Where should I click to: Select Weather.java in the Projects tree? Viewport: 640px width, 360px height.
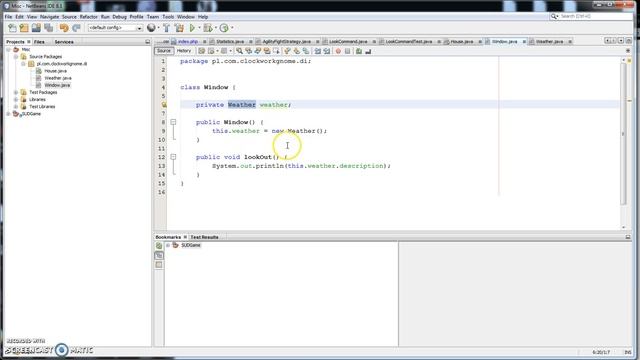click(x=58, y=78)
